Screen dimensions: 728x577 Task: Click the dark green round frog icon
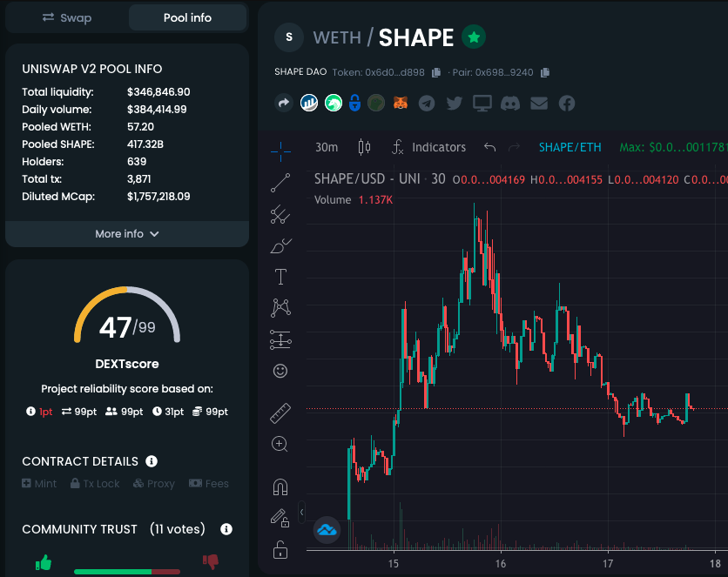(x=376, y=103)
